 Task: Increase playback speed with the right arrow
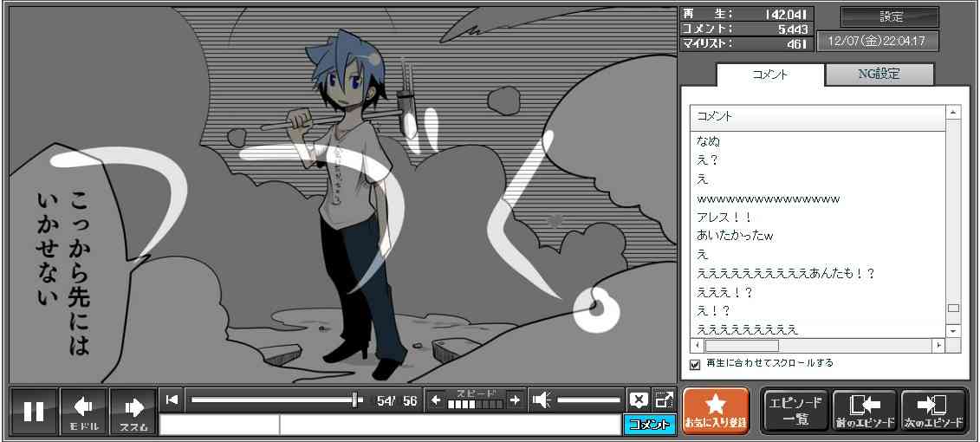[515, 400]
